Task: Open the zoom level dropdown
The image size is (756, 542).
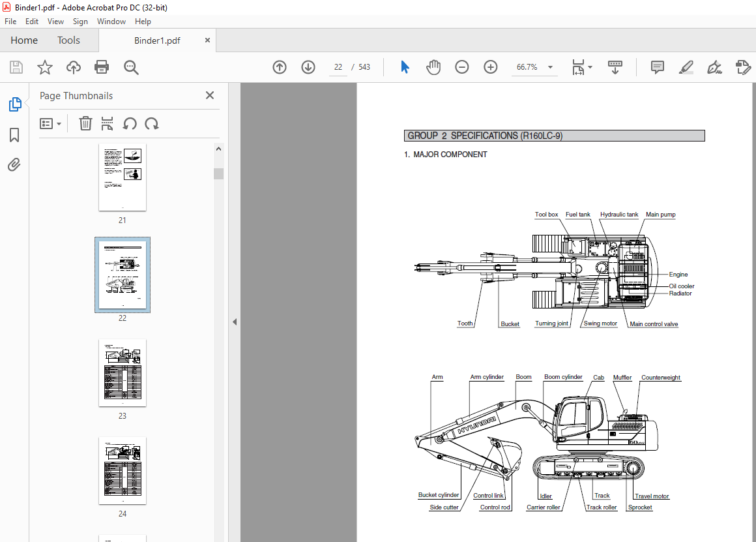Action: 551,67
